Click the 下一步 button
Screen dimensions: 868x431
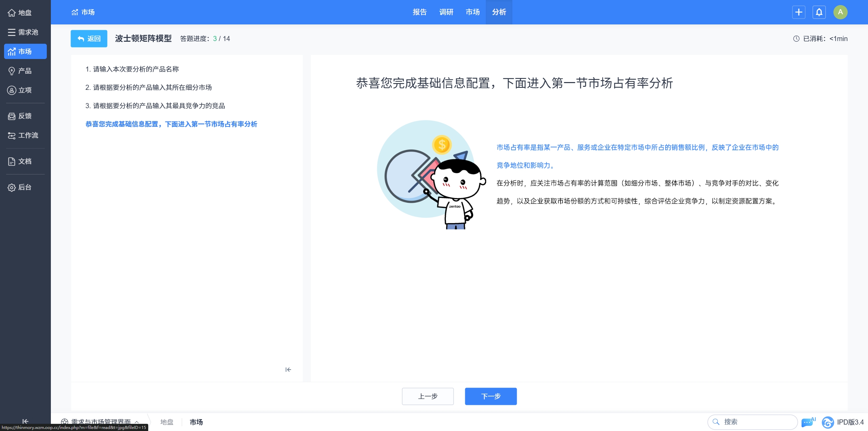point(491,396)
